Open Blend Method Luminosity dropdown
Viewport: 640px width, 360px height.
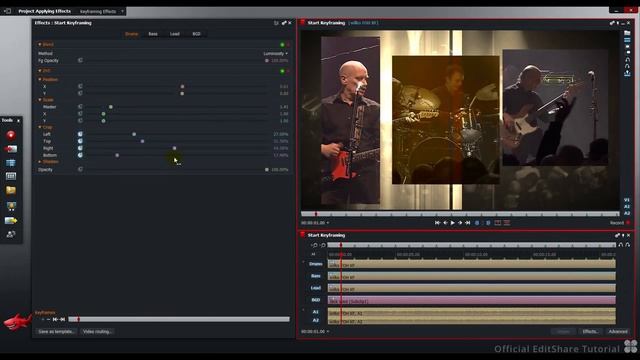[x=275, y=53]
